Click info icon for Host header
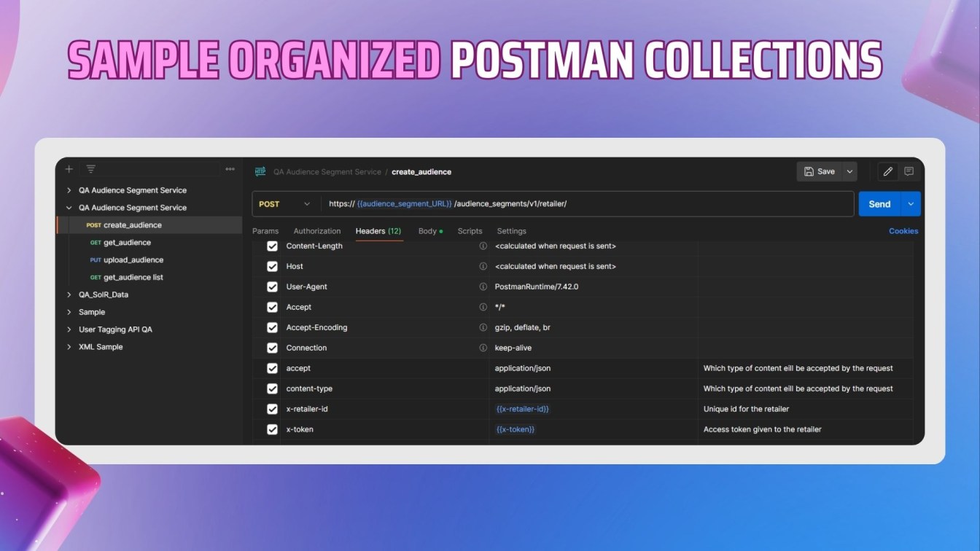The image size is (980, 551). click(483, 267)
